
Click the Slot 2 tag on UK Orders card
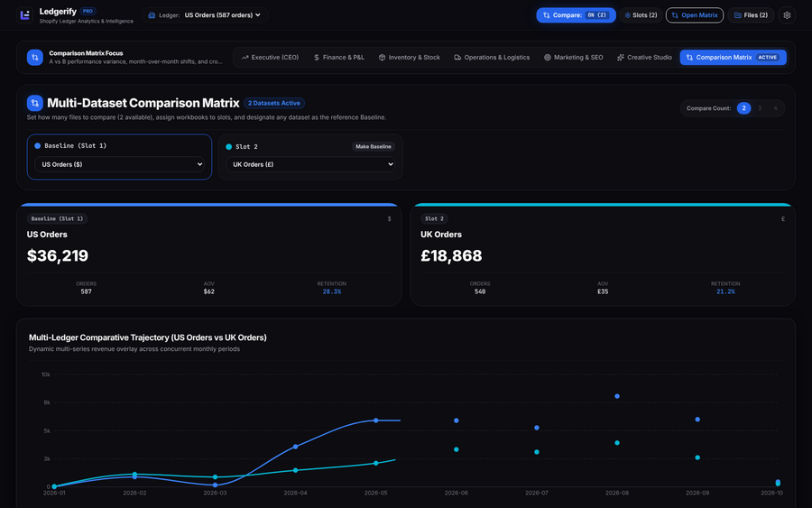click(434, 218)
